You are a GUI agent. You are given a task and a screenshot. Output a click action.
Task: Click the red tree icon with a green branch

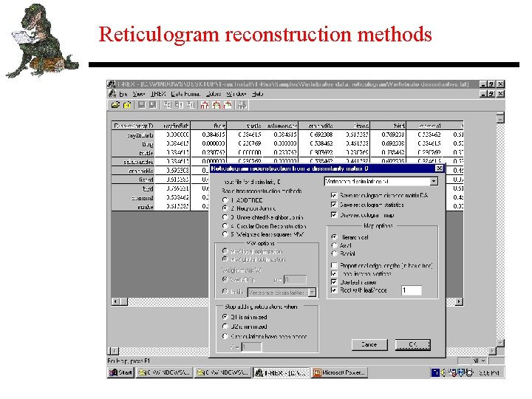coord(228,105)
